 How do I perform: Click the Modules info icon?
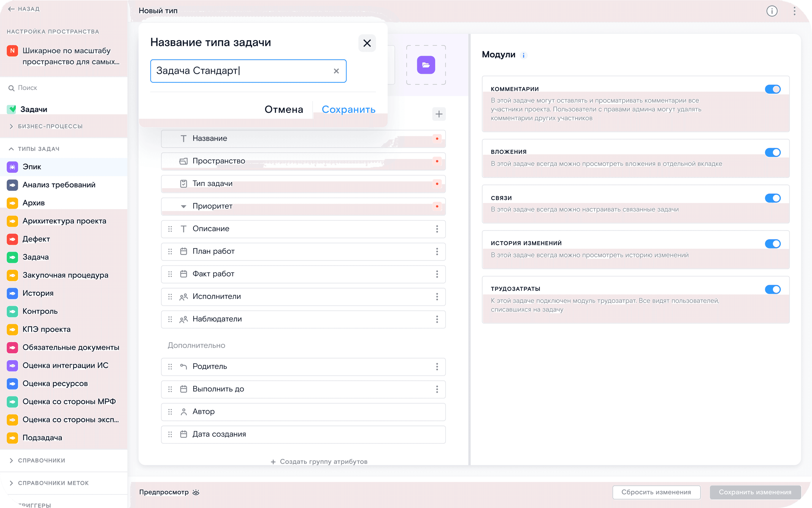(x=523, y=55)
